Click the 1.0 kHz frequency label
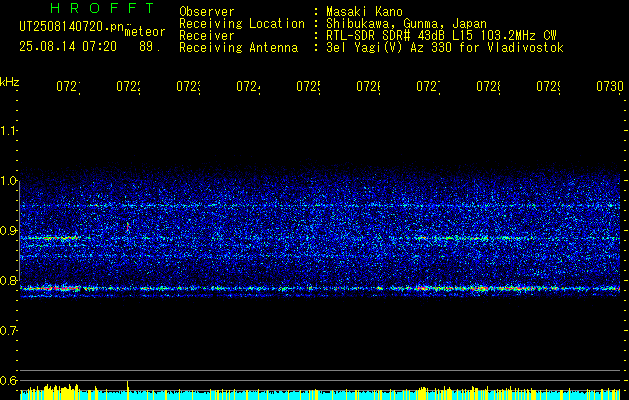This screenshot has width=629, height=400. (x=9, y=181)
